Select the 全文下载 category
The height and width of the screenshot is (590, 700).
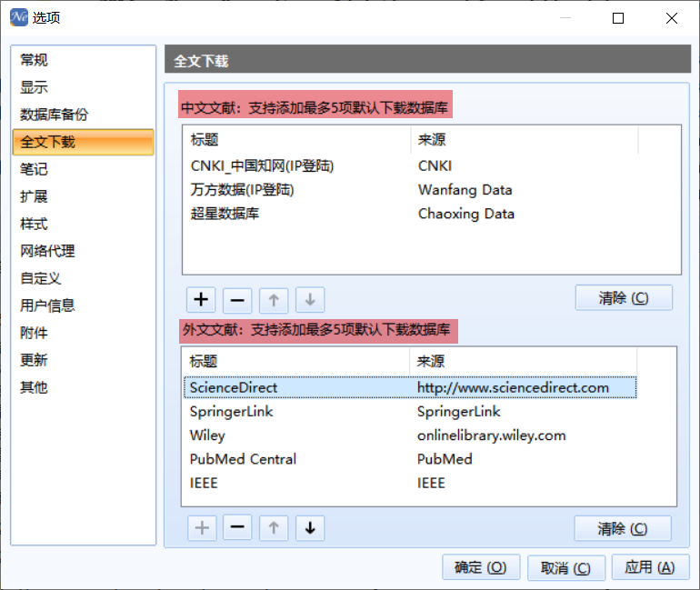pyautogui.click(x=83, y=142)
